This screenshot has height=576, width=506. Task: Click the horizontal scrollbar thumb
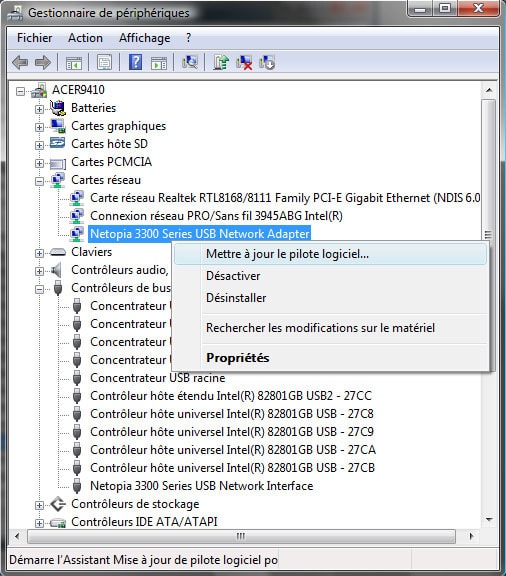click(241, 537)
